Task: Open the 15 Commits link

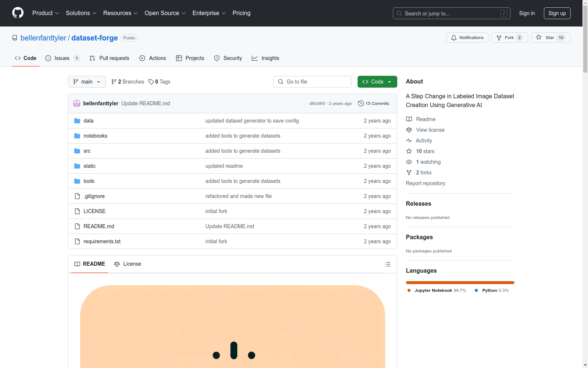Action: 373,103
